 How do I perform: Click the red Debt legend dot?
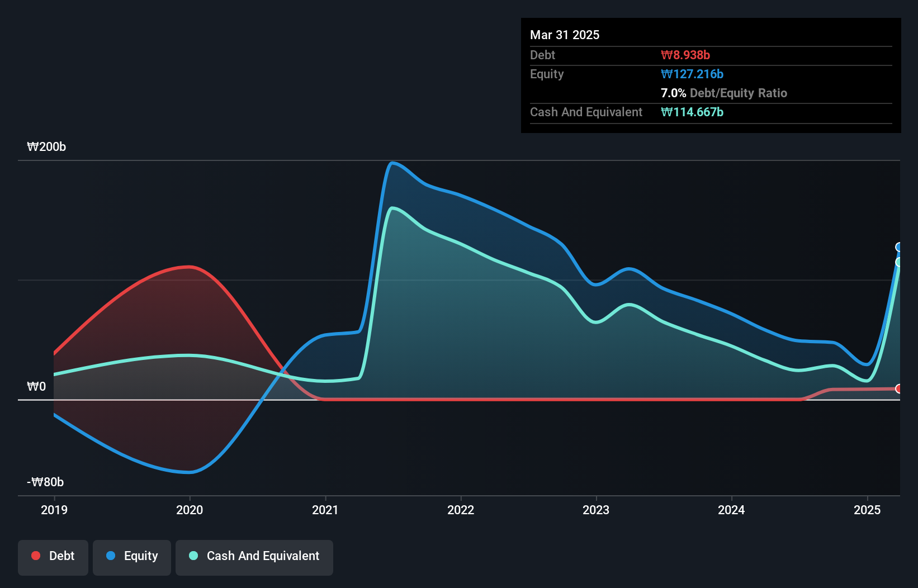coord(36,556)
